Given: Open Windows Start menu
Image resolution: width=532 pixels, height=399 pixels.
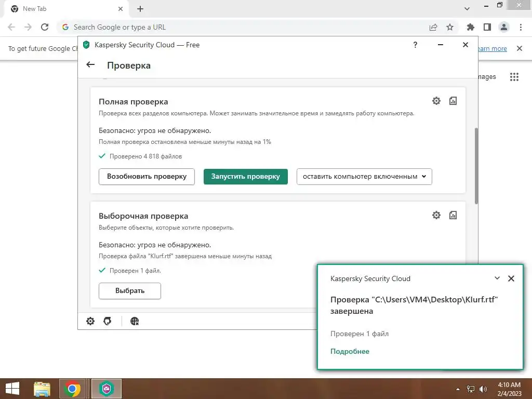Looking at the screenshot, I should click(x=12, y=389).
